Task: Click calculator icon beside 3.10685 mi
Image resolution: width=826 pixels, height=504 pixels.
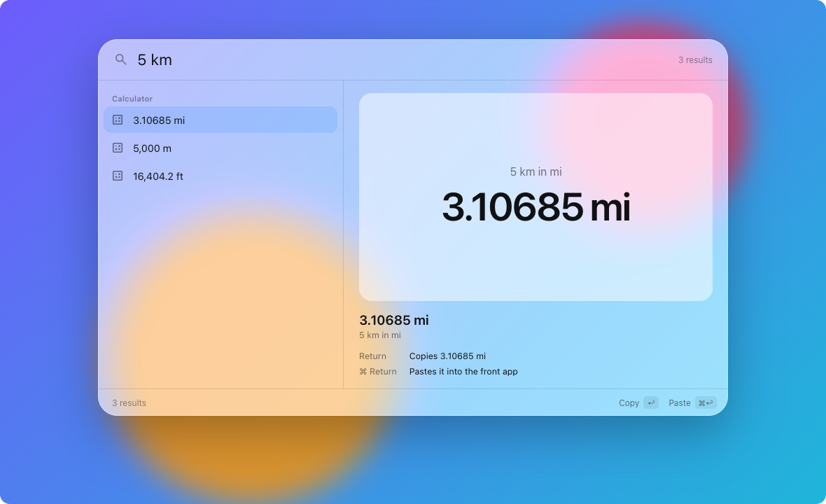Action: pos(118,120)
